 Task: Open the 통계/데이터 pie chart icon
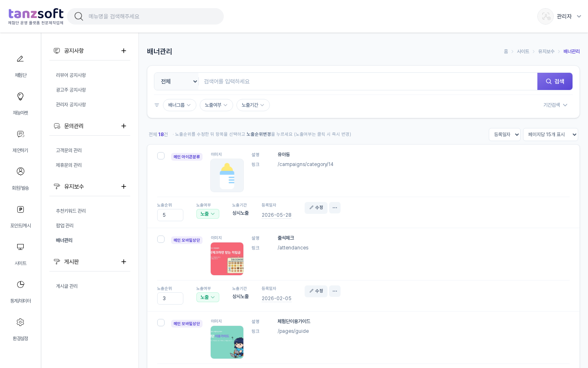click(x=20, y=285)
